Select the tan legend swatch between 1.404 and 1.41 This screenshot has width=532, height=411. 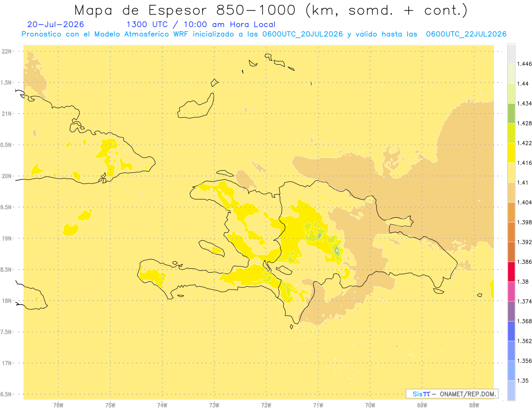pos(511,192)
